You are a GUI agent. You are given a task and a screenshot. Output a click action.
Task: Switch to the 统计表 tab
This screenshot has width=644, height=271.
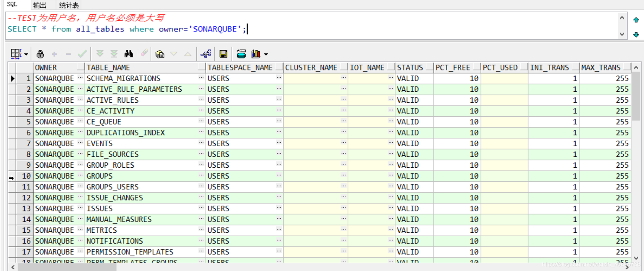click(69, 5)
